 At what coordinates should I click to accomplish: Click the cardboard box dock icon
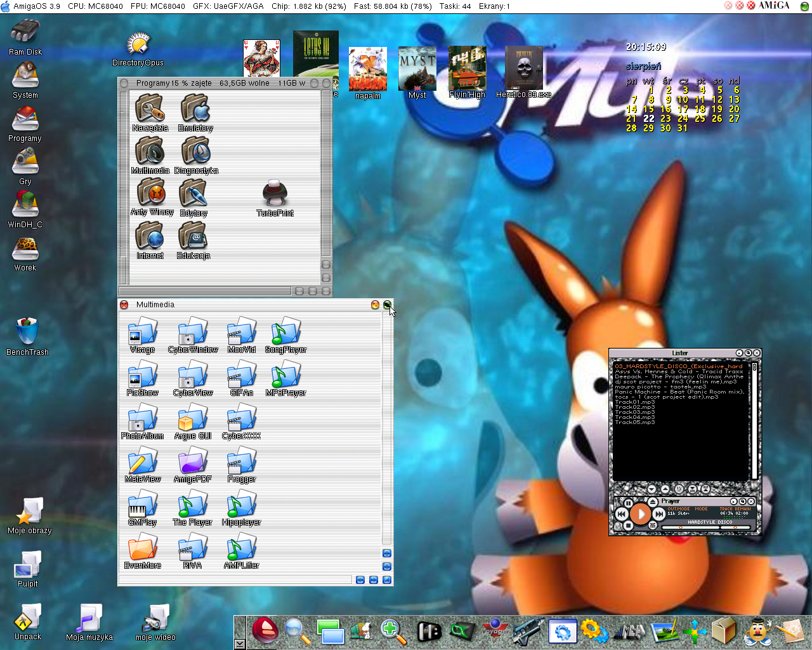(723, 632)
